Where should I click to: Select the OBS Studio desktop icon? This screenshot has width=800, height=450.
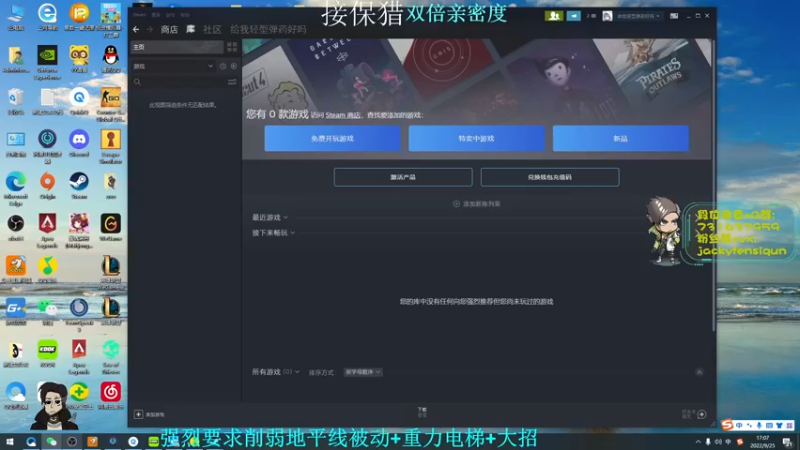tap(16, 228)
